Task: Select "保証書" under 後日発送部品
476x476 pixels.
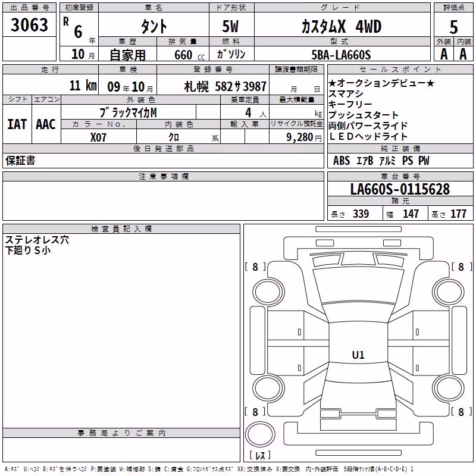Action: (20, 160)
